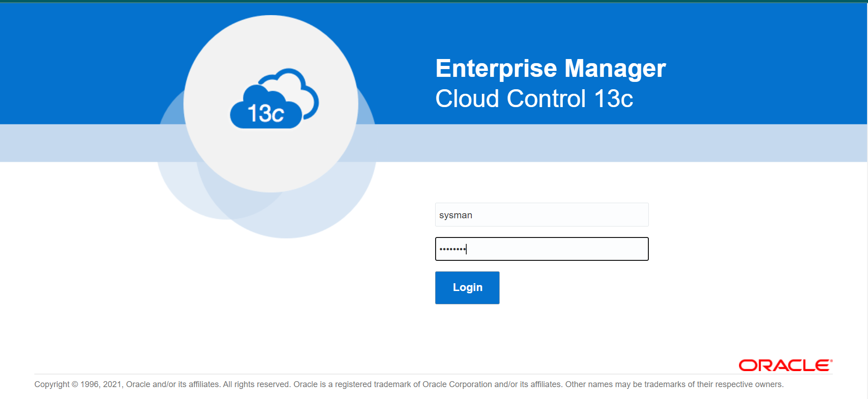This screenshot has width=868, height=399.
Task: Click the Enterprise Manager heading
Action: coord(550,69)
